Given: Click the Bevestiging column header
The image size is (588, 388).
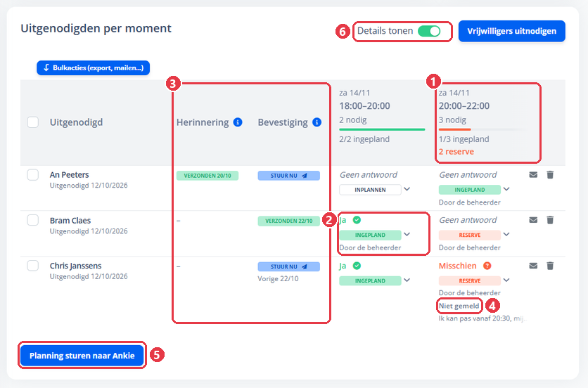Looking at the screenshot, I should click(x=283, y=122).
